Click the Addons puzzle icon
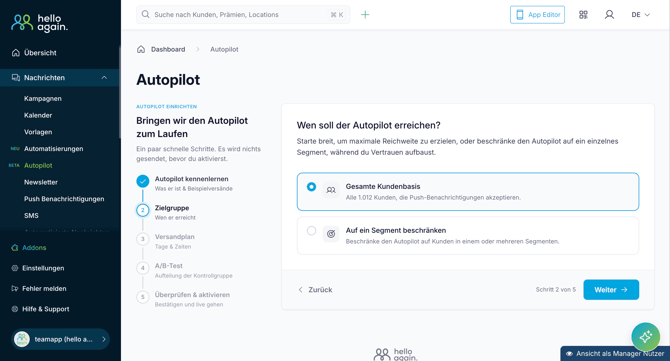The width and height of the screenshot is (670, 361). 15,248
